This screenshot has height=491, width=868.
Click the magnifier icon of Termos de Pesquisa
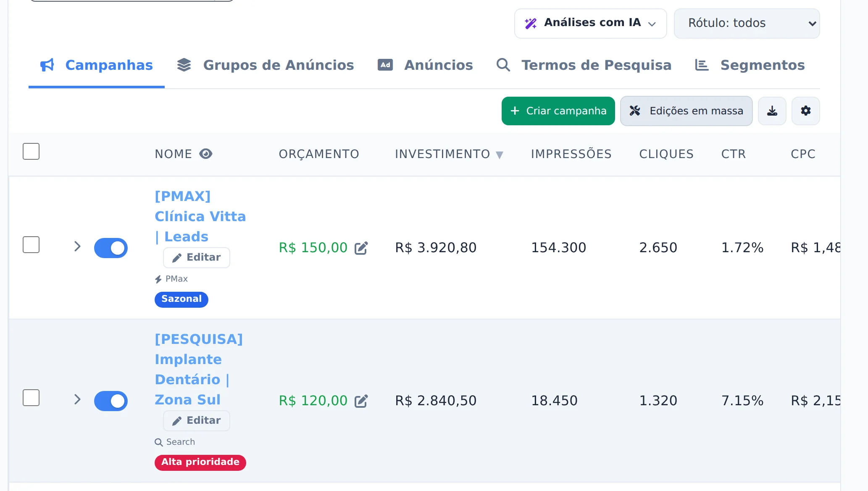point(503,65)
